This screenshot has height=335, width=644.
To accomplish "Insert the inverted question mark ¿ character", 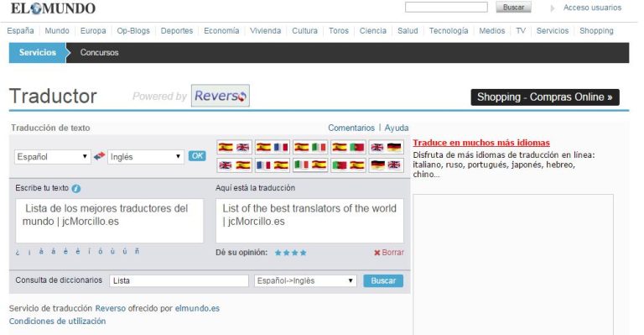I will 18,252.
